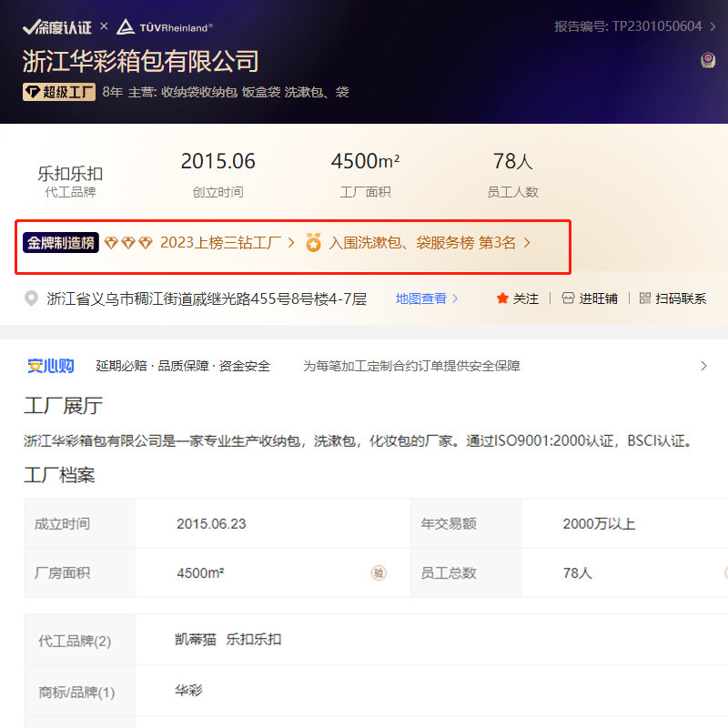The width and height of the screenshot is (728, 728).
Task: Click the three-diamond rating icons
Action: [128, 242]
